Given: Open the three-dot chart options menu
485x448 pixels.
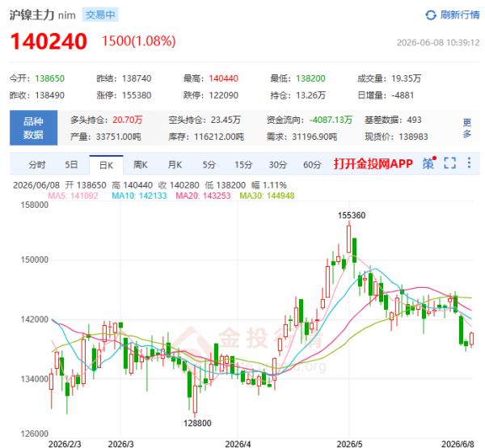Looking at the screenshot, I should pyautogui.click(x=469, y=163).
